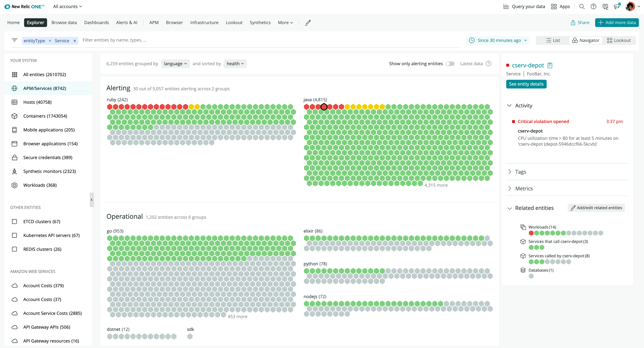Collapse the sidebar with the arrow handle
This screenshot has width=644, height=348.
pos(92,200)
